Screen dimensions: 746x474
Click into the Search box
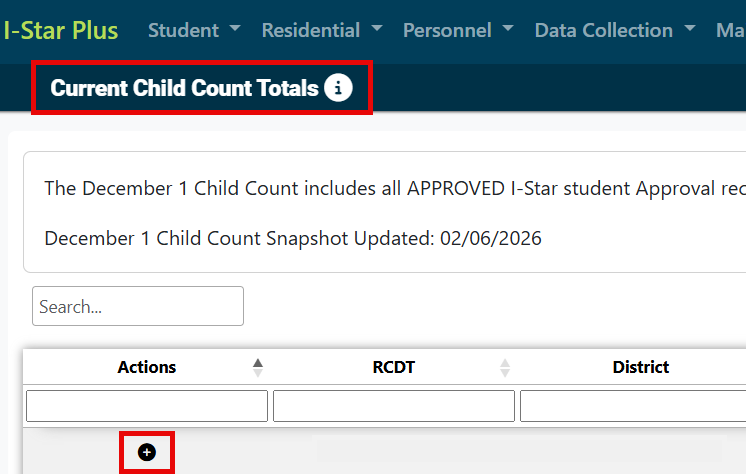click(138, 306)
